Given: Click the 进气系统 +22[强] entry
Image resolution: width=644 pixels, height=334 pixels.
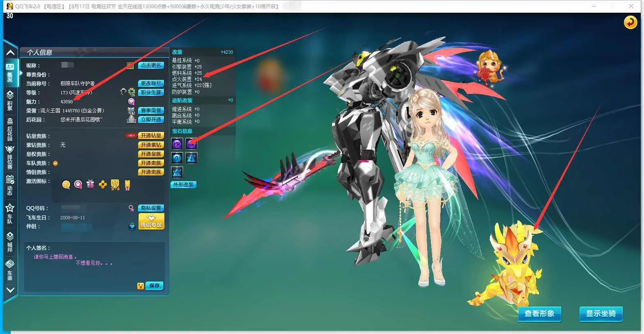Looking at the screenshot, I should point(192,85).
